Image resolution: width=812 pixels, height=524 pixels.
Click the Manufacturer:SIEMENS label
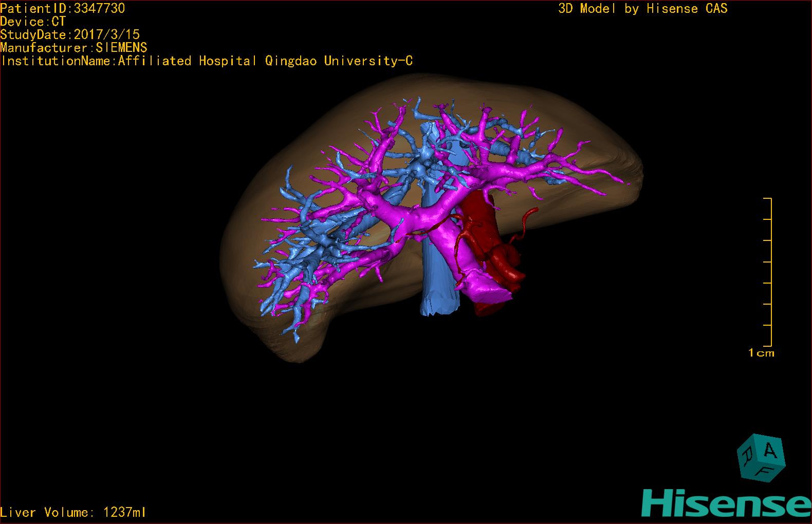(x=74, y=48)
